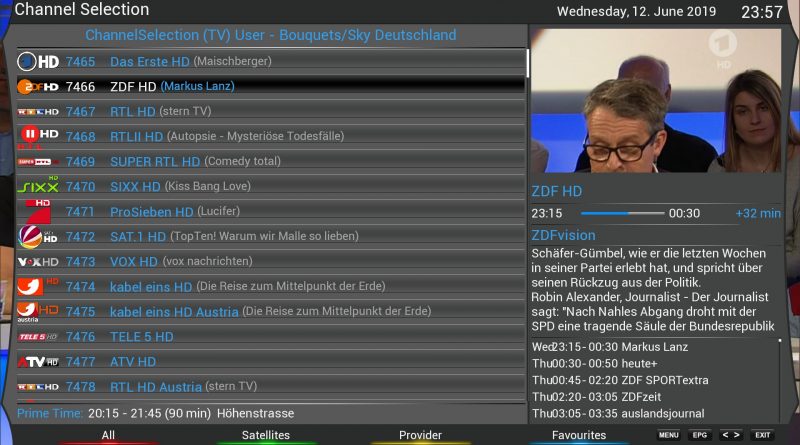Click the ChannelSelection bouquet path title

271,35
